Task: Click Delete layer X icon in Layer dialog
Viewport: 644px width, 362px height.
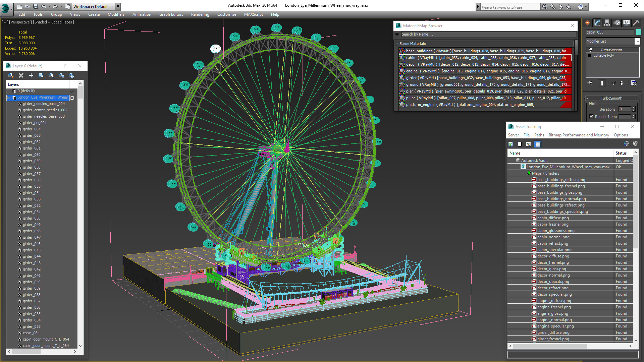Action: (x=21, y=75)
